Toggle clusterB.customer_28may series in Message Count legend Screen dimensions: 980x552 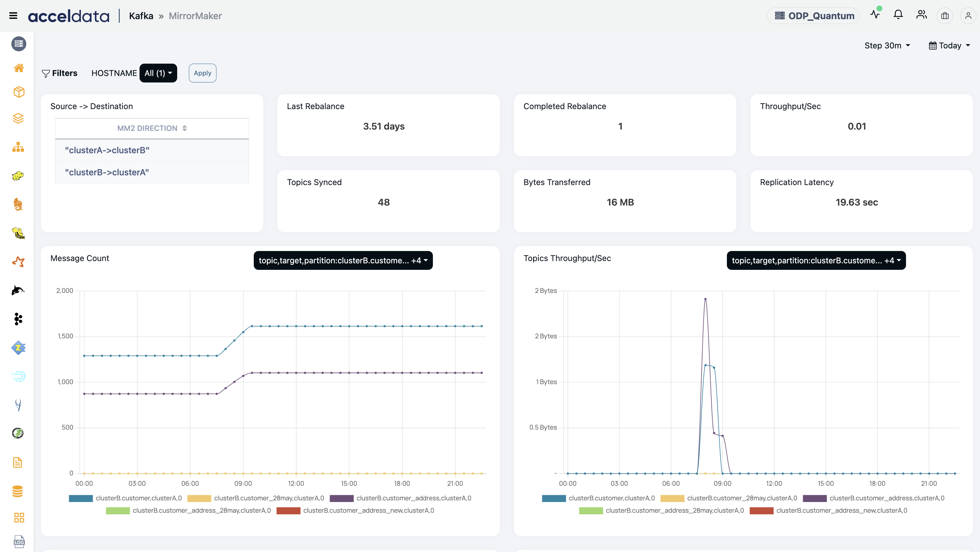pos(256,498)
